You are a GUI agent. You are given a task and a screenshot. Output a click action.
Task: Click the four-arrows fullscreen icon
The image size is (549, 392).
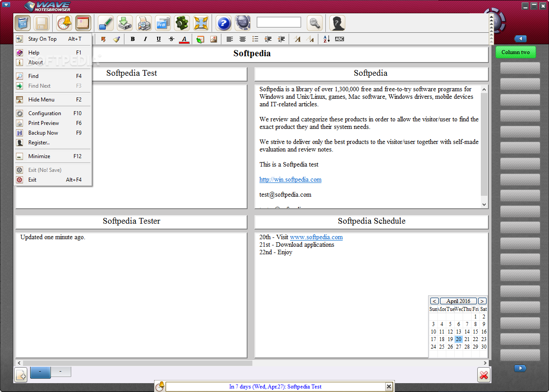tap(201, 23)
